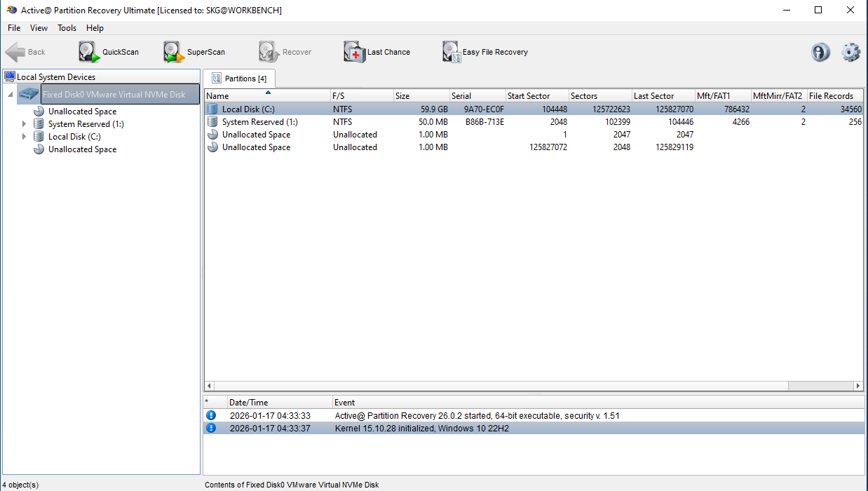Screen dimensions: 868x491
Task: Open the Last Chance recovery tool
Action: tap(377, 52)
